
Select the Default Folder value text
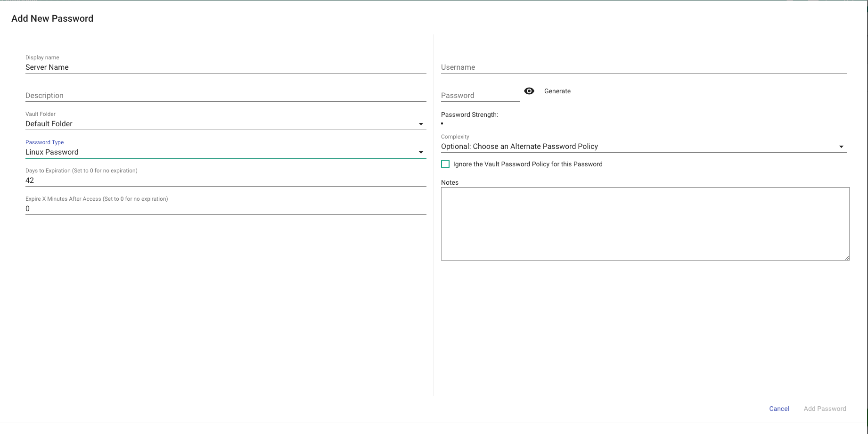(x=49, y=124)
